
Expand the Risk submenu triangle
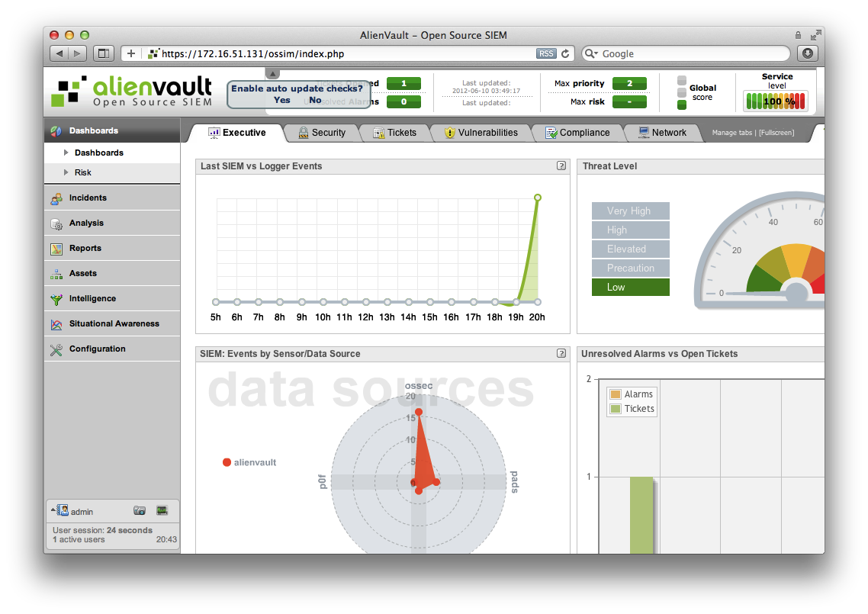coord(66,172)
